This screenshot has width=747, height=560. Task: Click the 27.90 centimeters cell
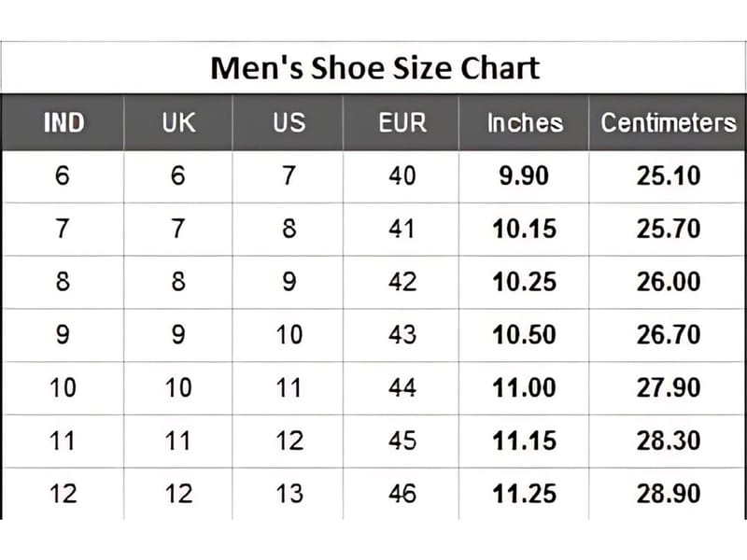pyautogui.click(x=668, y=386)
